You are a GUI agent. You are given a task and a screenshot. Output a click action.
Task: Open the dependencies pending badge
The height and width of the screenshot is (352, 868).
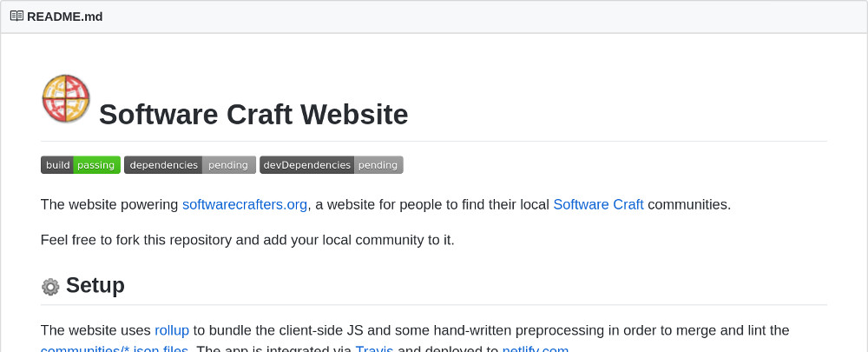tap(190, 165)
